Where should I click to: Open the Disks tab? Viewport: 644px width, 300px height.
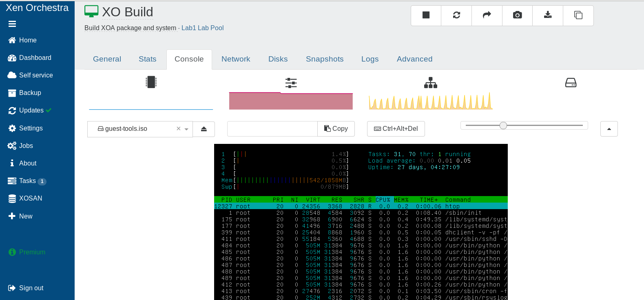[278, 59]
